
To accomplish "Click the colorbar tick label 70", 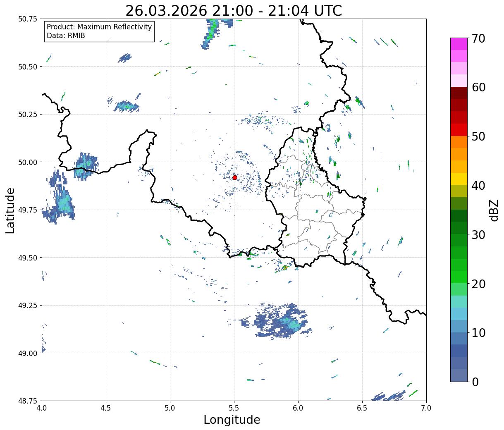I will pos(478,38).
